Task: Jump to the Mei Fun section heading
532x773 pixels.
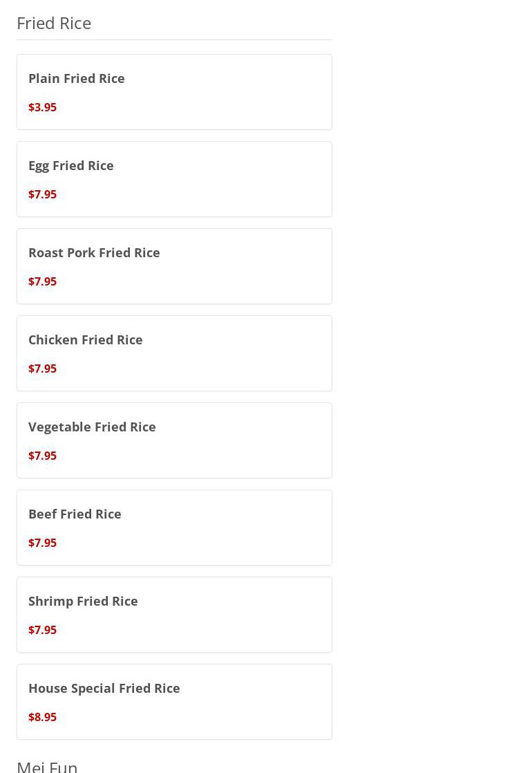Action: tap(47, 765)
